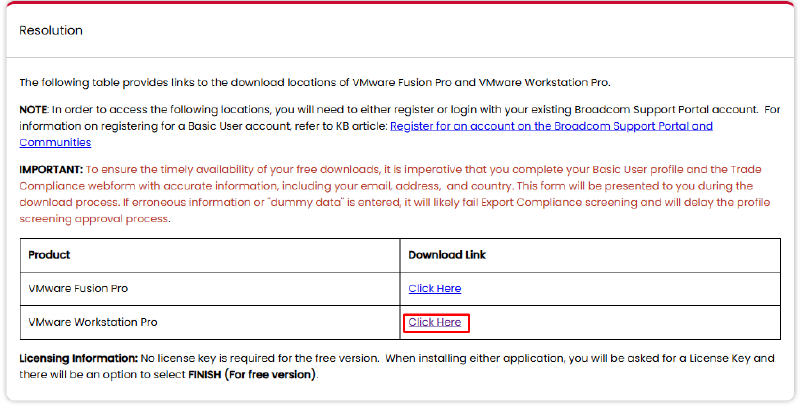Click the IMPORTANT label in the red notice
This screenshot has height=407, width=800.
[51, 169]
